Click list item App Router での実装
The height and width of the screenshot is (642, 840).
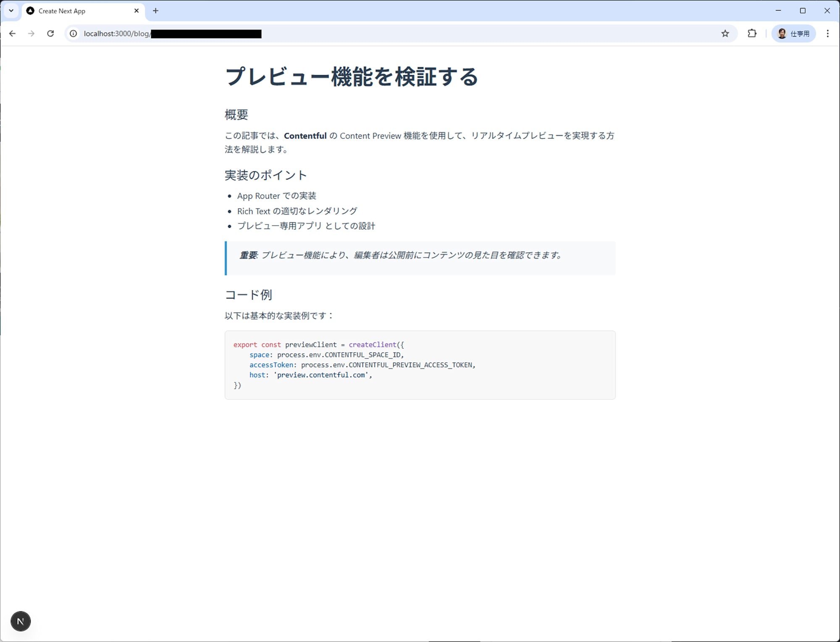click(276, 196)
